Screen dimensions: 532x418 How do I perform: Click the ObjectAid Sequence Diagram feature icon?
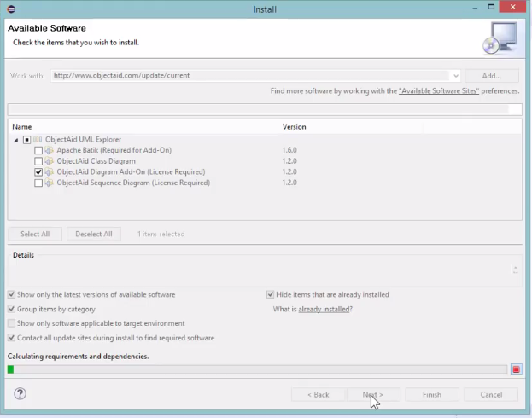(x=50, y=183)
